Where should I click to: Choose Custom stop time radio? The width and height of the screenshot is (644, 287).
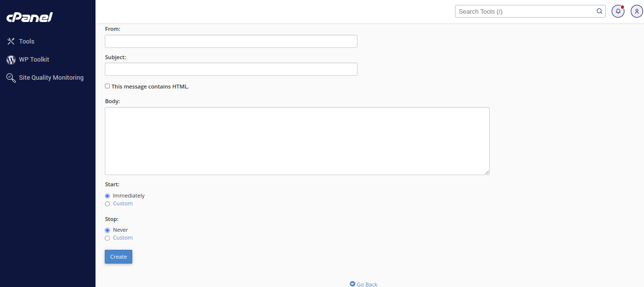point(107,238)
